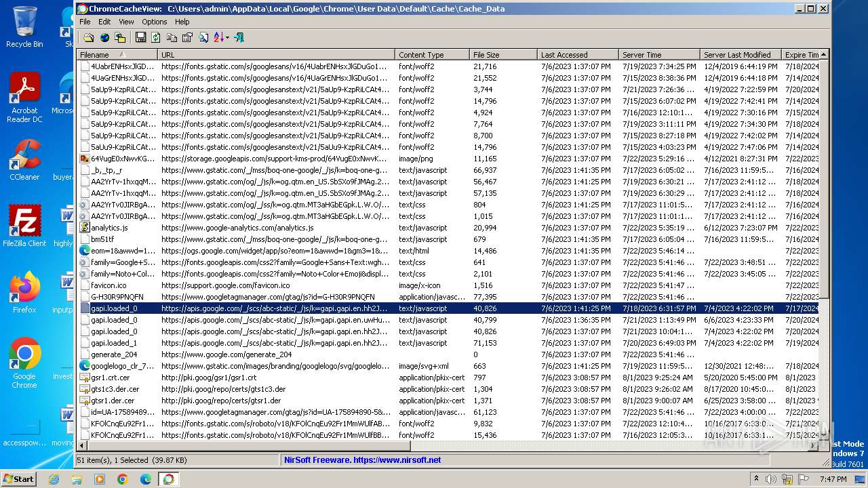
Task: Open Microsoft Edge from the taskbar
Action: click(x=145, y=479)
